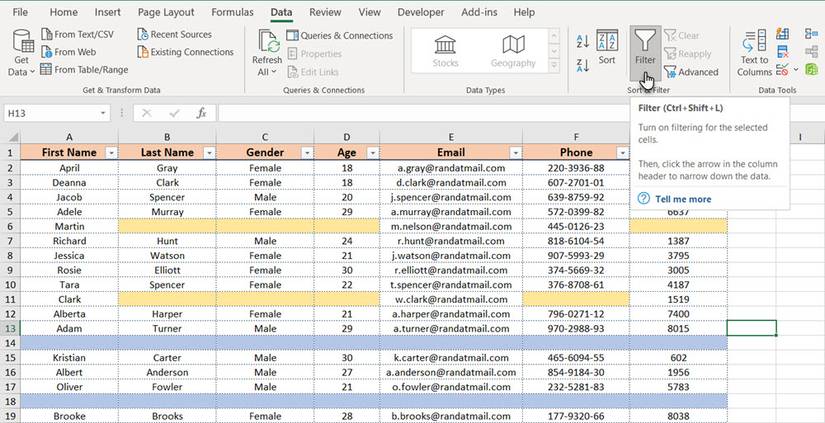
Task: Choose the Geography data type
Action: [x=513, y=52]
